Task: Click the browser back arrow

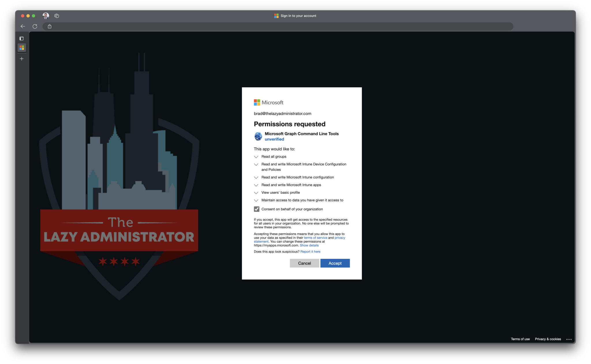Action: [23, 26]
